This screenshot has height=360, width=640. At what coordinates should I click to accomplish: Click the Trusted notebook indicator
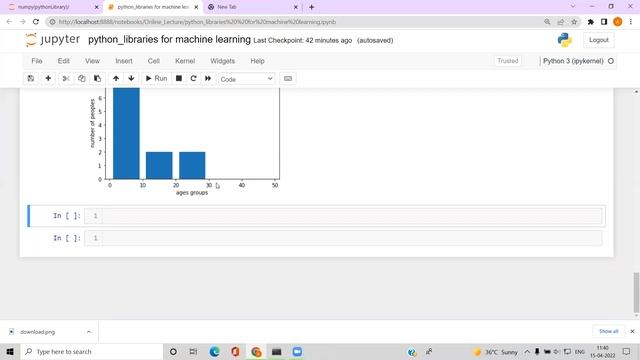coord(508,61)
